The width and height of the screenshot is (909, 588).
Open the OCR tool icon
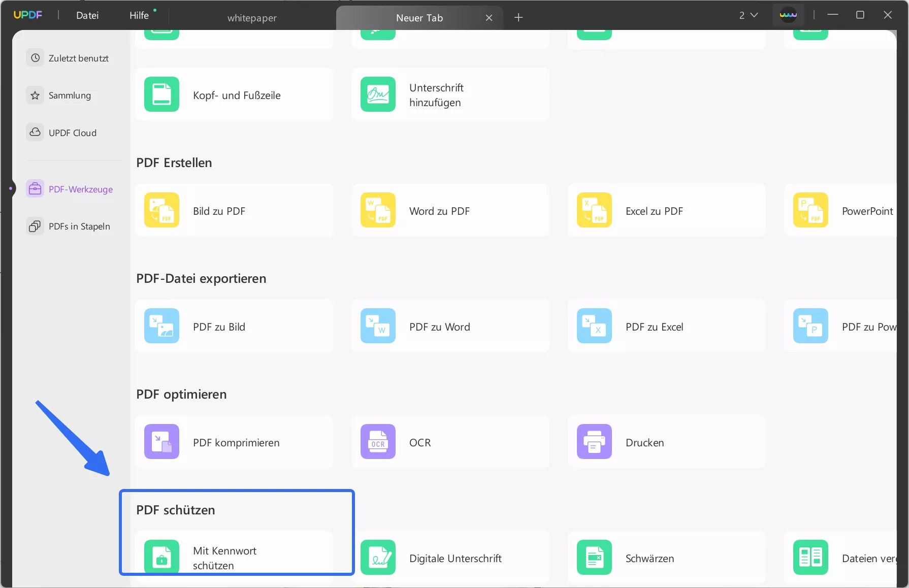pyautogui.click(x=378, y=442)
